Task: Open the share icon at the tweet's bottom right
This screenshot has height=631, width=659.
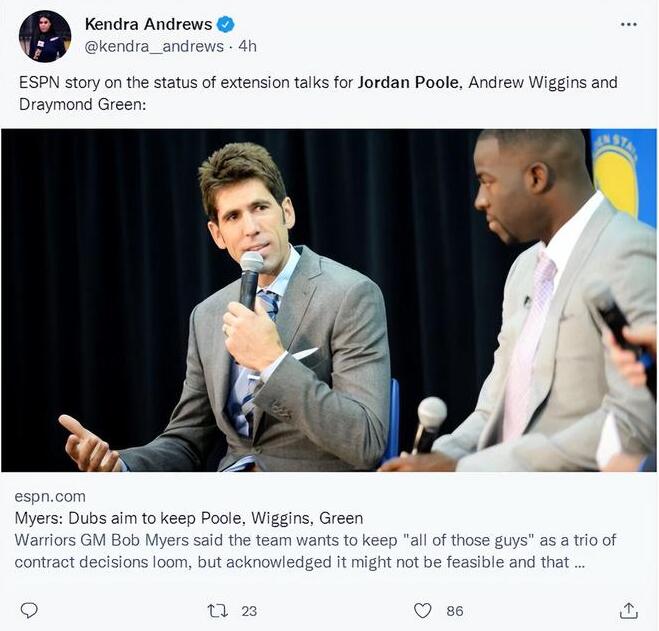Action: click(629, 610)
